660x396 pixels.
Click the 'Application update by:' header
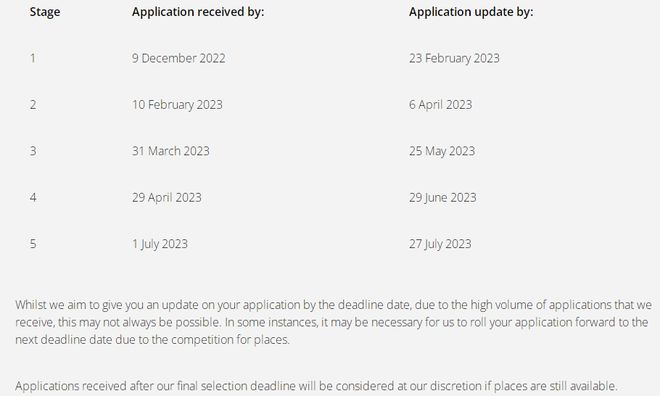[471, 12]
